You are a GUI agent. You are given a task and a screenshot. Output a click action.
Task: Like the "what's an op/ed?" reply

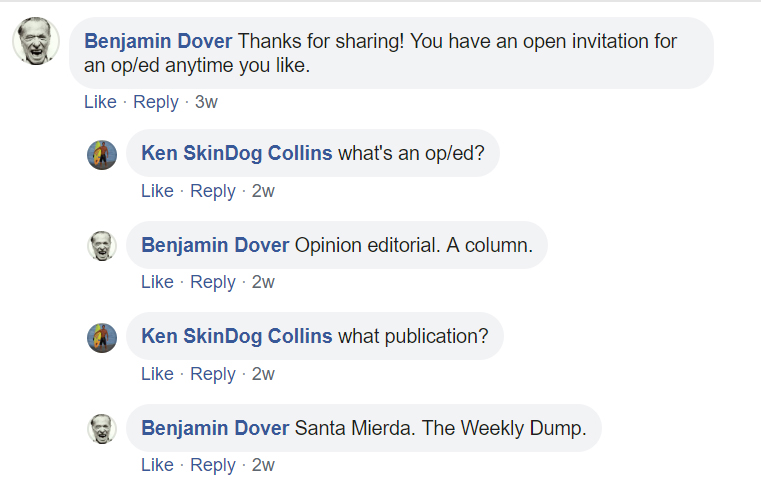click(x=157, y=191)
